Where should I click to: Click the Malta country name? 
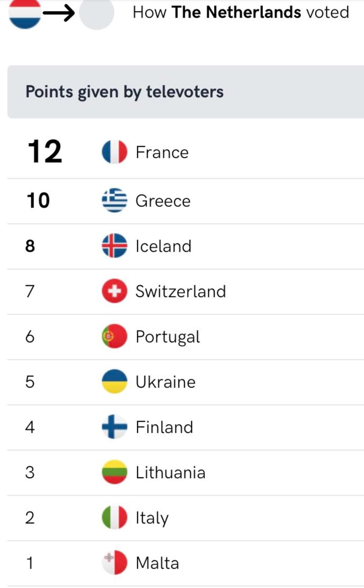pyautogui.click(x=157, y=563)
